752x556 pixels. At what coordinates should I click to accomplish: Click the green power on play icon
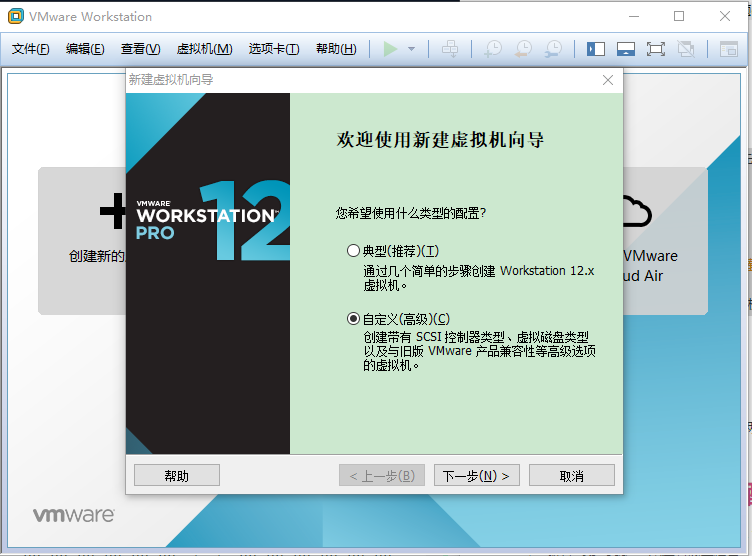tap(390, 49)
